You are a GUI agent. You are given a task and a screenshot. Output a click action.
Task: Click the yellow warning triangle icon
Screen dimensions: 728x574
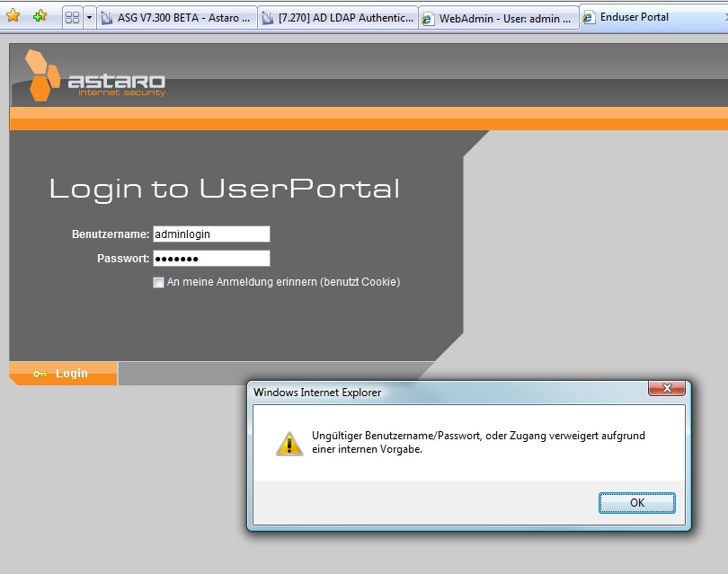click(289, 444)
